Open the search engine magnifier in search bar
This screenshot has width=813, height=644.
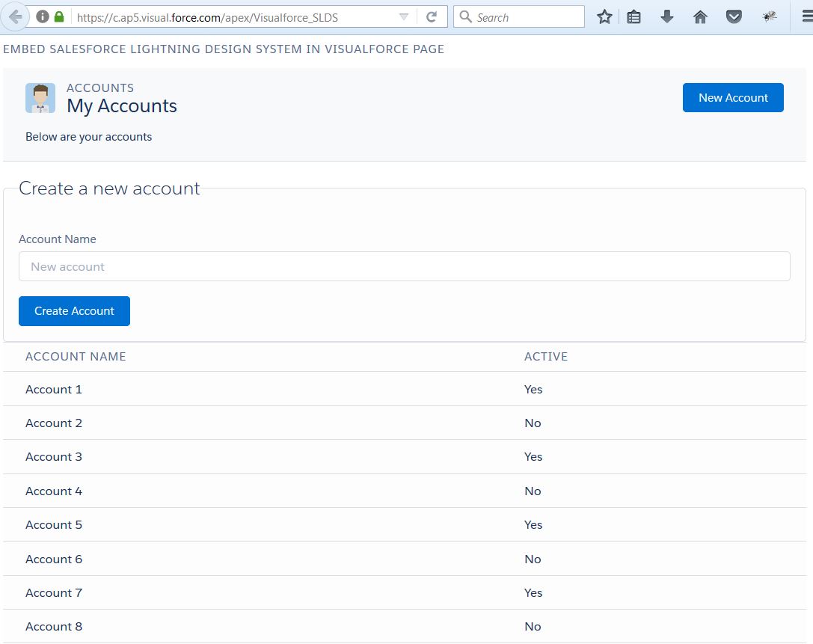pyautogui.click(x=464, y=16)
